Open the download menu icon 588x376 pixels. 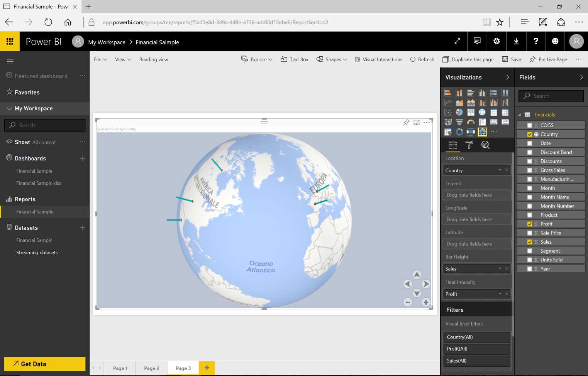pyautogui.click(x=516, y=41)
